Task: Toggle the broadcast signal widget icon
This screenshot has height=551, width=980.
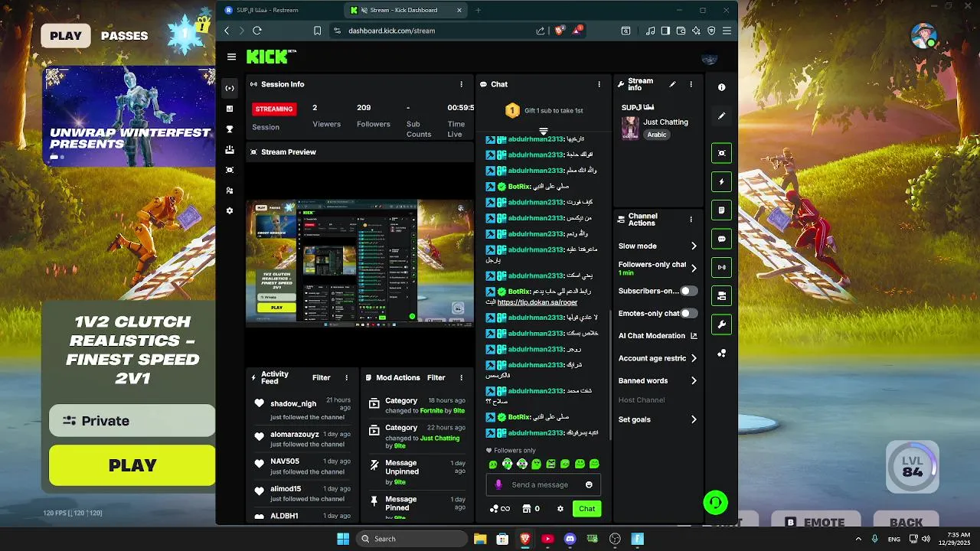Action: pos(721,268)
